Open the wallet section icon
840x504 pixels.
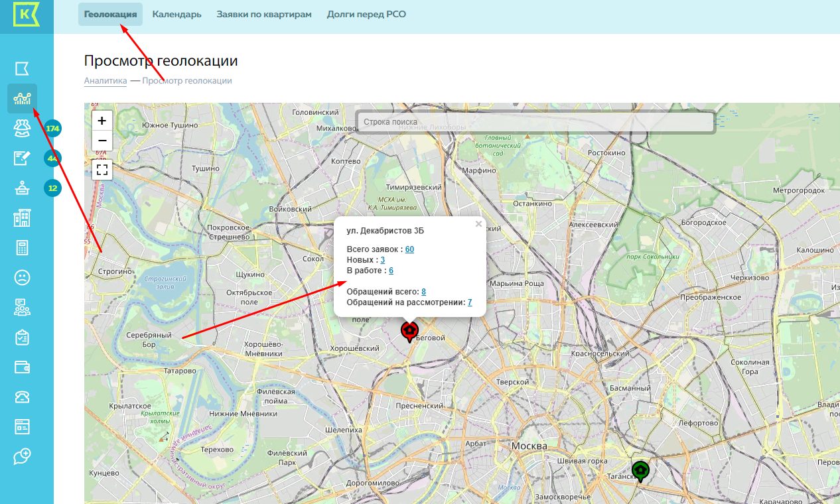tap(22, 367)
